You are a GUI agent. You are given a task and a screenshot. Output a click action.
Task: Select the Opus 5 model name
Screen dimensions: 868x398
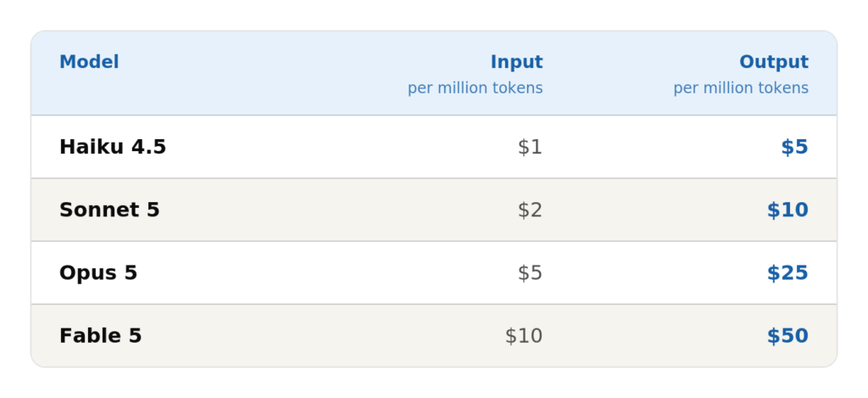tap(98, 272)
